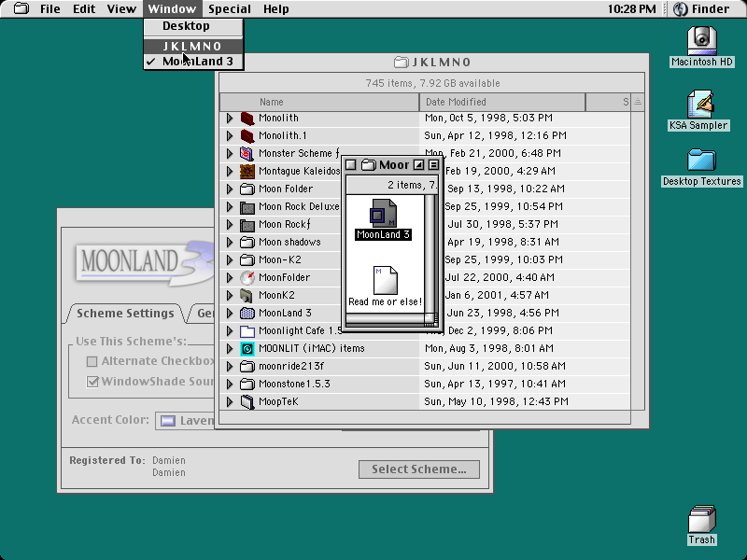The image size is (747, 560).
Task: Collapse the small Moon window with windowshade box
Action: 432,165
